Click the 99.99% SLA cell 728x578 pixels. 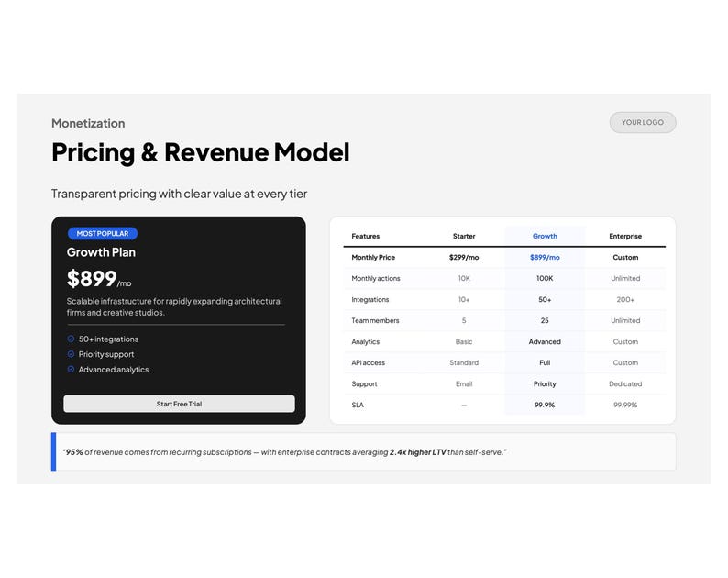[x=625, y=406]
